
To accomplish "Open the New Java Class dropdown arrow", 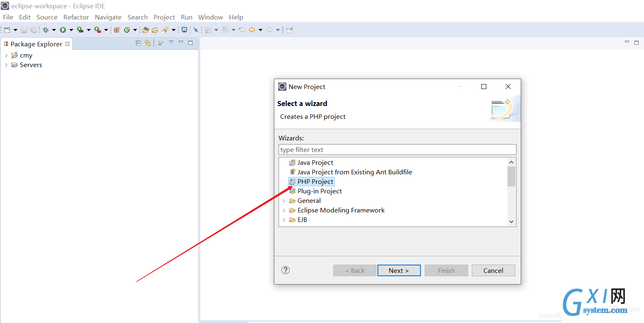I will [135, 30].
